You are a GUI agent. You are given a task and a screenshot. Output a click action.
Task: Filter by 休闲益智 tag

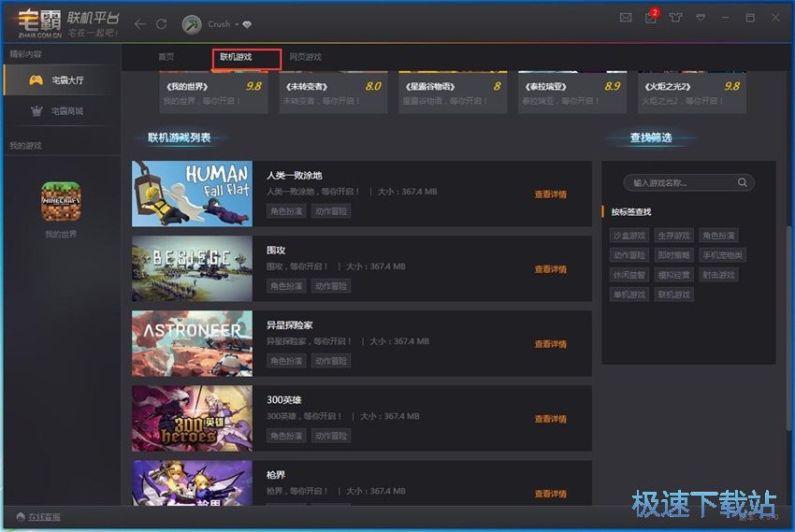pyautogui.click(x=629, y=275)
